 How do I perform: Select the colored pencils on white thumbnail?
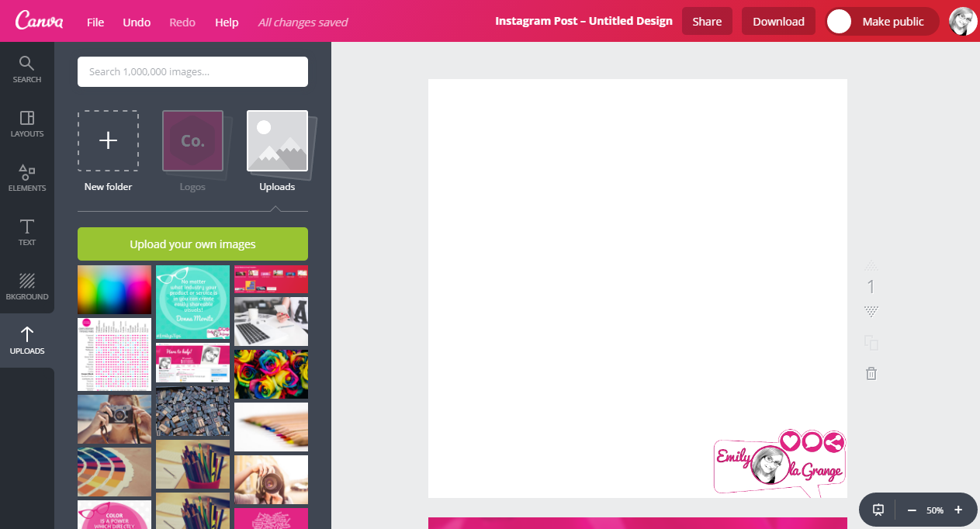(271, 427)
